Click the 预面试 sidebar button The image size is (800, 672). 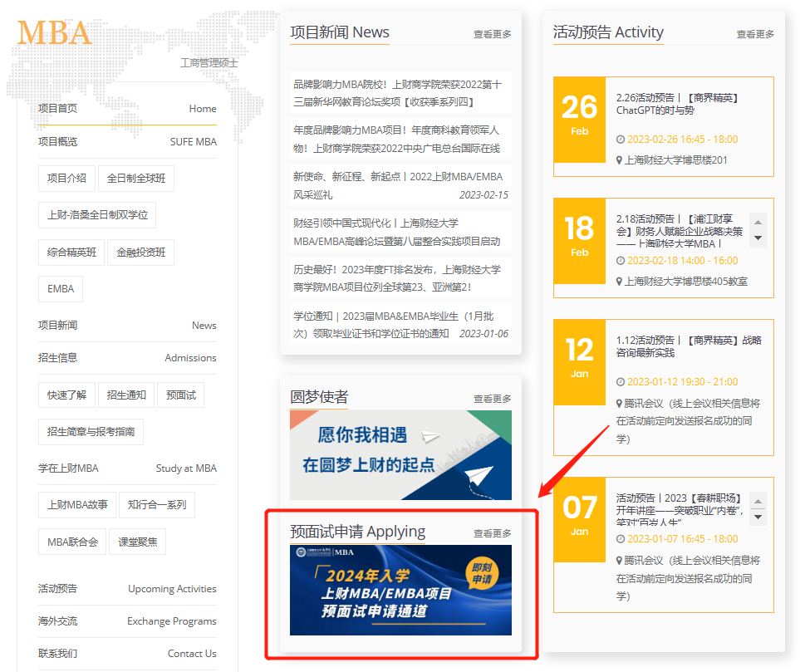point(180,395)
